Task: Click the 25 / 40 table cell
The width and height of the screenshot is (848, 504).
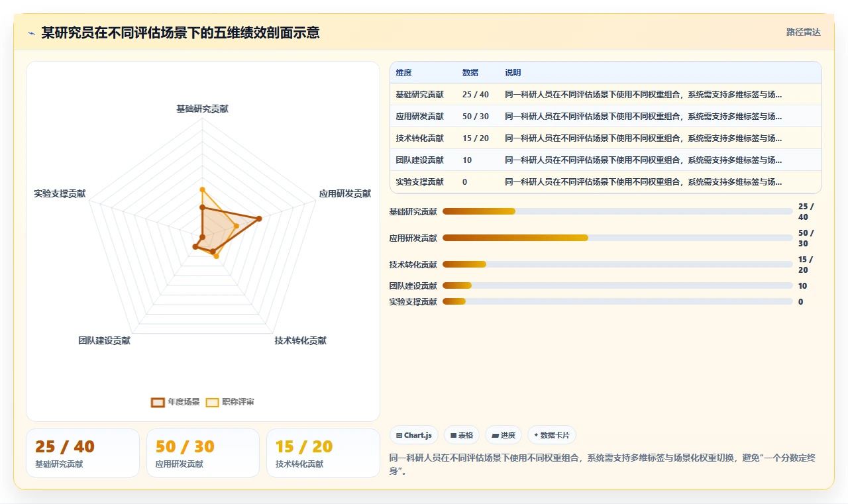Action: tap(476, 95)
